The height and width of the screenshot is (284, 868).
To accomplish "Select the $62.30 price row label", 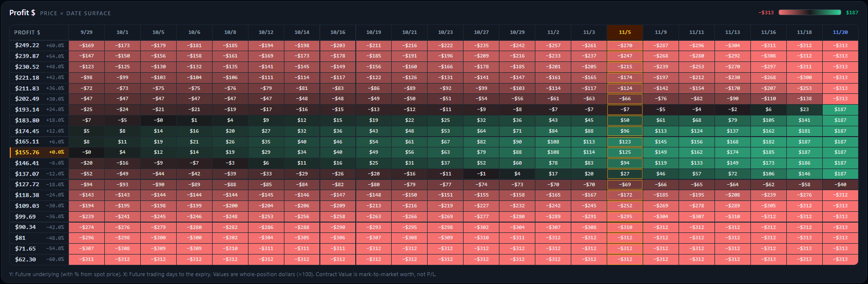I will (x=39, y=259).
